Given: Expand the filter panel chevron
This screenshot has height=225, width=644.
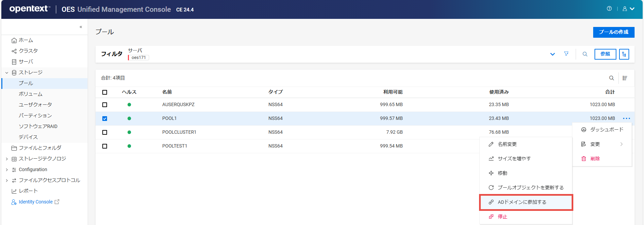Looking at the screenshot, I should click(552, 54).
